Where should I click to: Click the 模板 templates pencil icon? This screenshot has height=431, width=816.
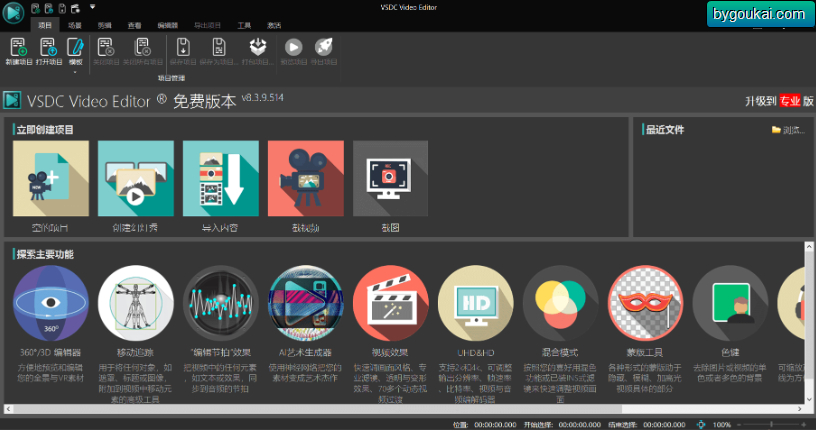tap(75, 47)
